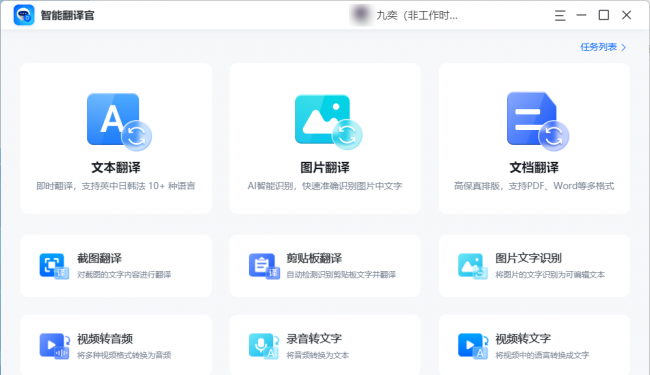Click the 视频转文字 icon
This screenshot has height=375, width=650.
point(473,346)
